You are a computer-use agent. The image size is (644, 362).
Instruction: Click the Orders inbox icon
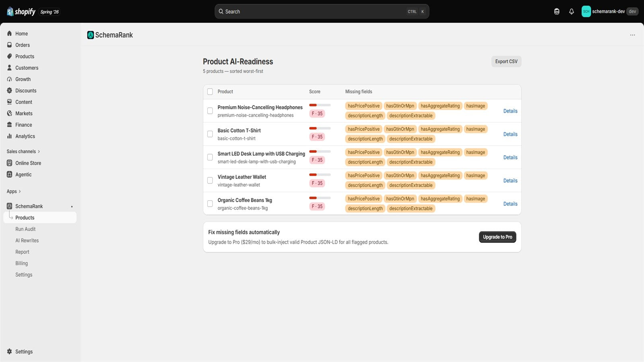(x=9, y=45)
